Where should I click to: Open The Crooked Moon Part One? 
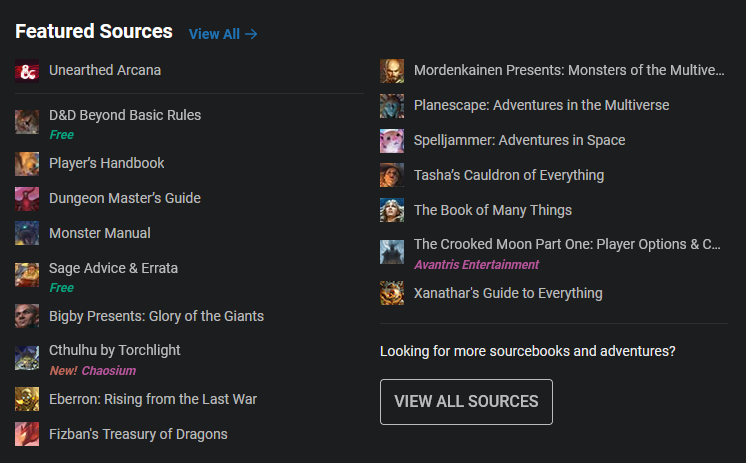tap(567, 244)
